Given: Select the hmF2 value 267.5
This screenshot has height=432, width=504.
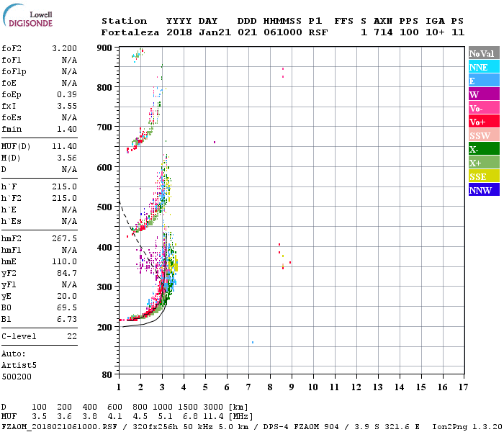Looking at the screenshot, I should coord(64,238).
